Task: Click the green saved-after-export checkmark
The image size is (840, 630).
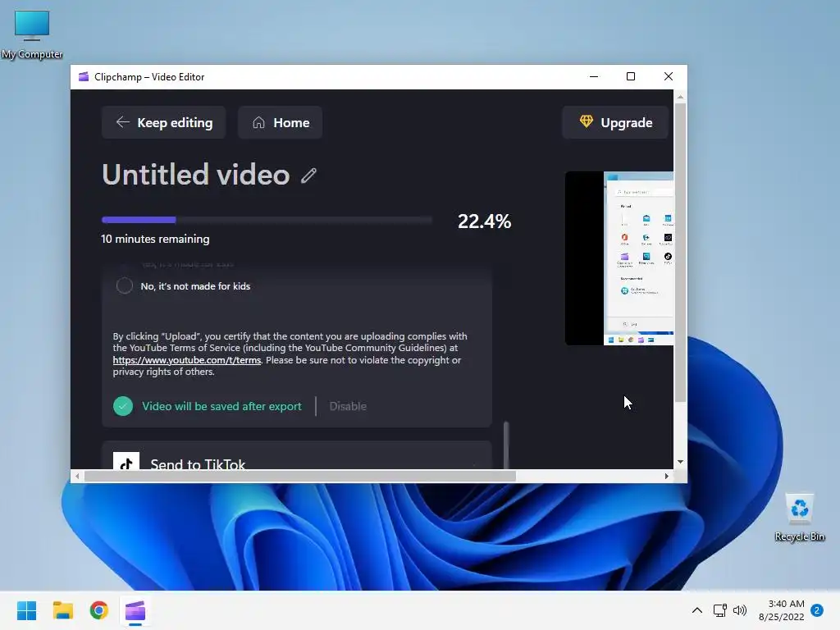Action: 123,406
